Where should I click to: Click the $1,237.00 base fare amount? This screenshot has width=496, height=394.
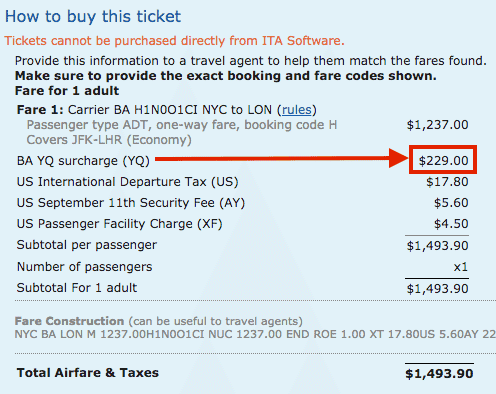pyautogui.click(x=437, y=125)
